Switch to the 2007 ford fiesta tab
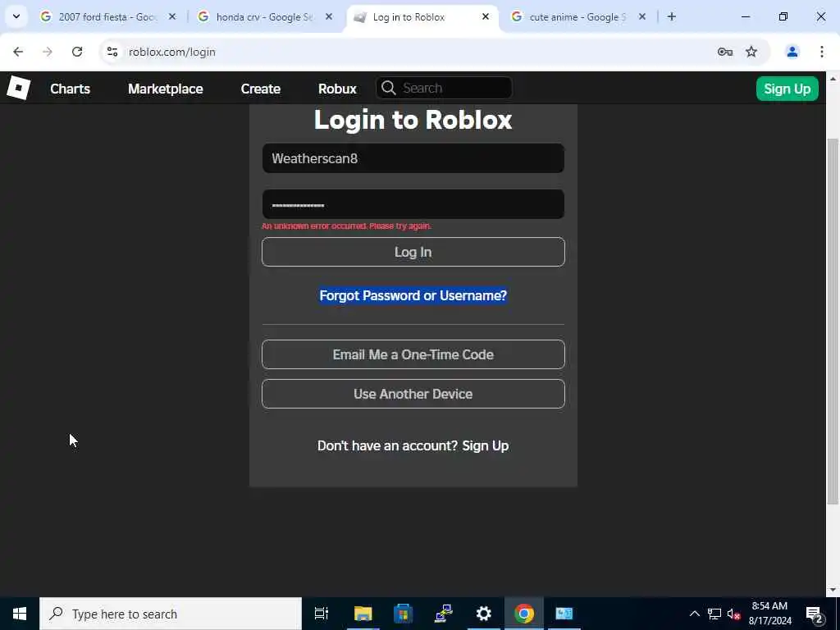 tap(107, 16)
